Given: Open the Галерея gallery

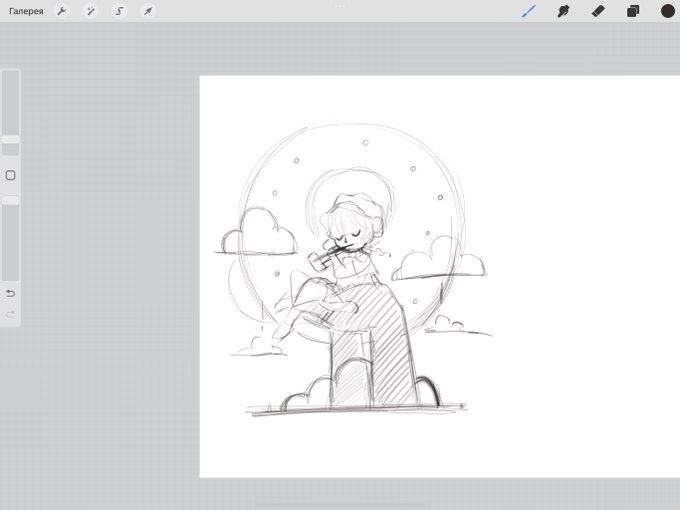Looking at the screenshot, I should [x=26, y=11].
